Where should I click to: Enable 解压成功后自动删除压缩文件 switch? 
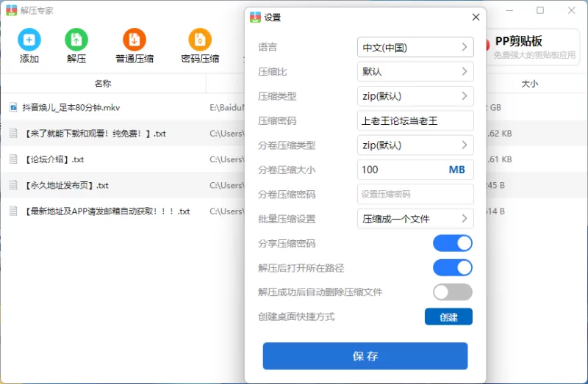[453, 292]
